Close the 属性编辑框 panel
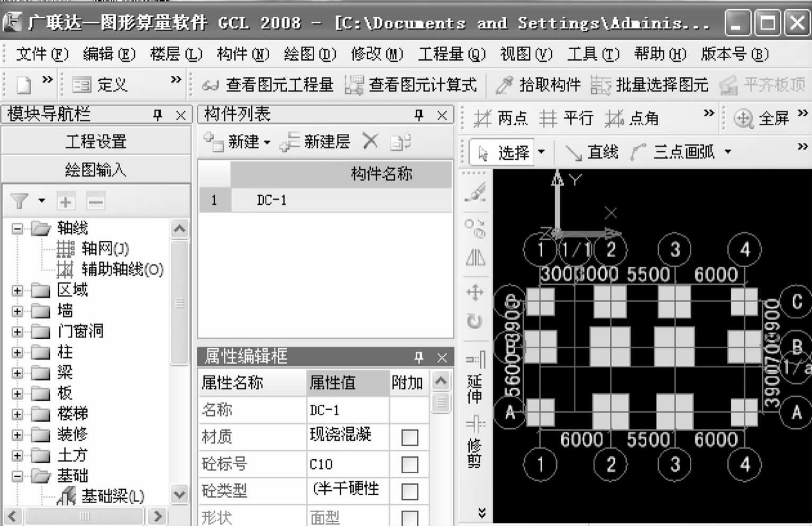This screenshot has height=526, width=812. point(442,358)
